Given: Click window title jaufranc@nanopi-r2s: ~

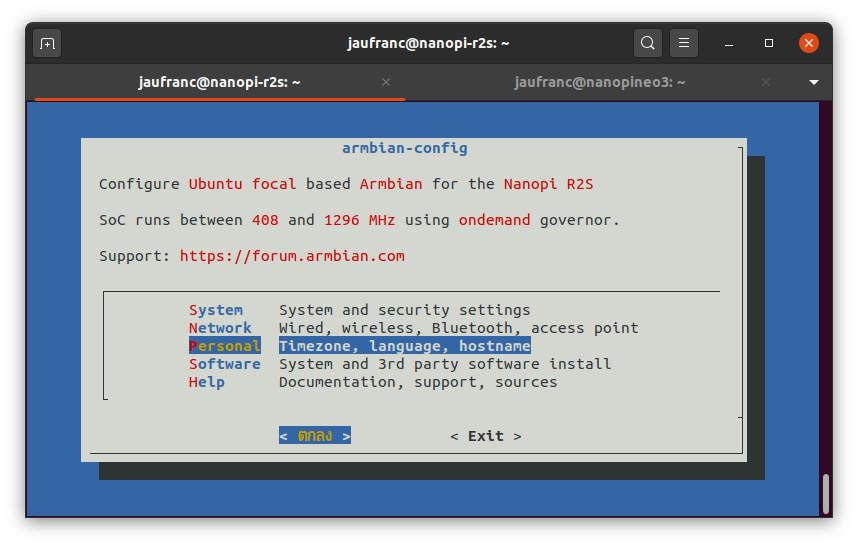Looking at the screenshot, I should 428,43.
